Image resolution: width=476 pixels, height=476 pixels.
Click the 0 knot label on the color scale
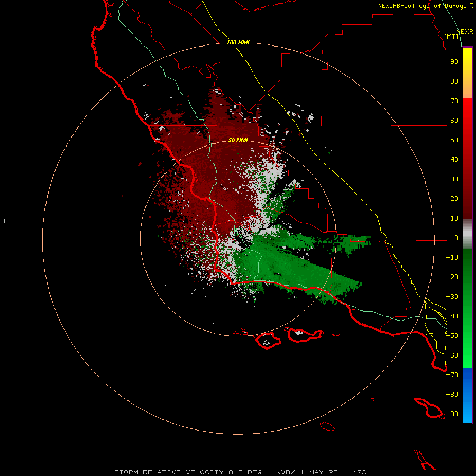(456, 237)
